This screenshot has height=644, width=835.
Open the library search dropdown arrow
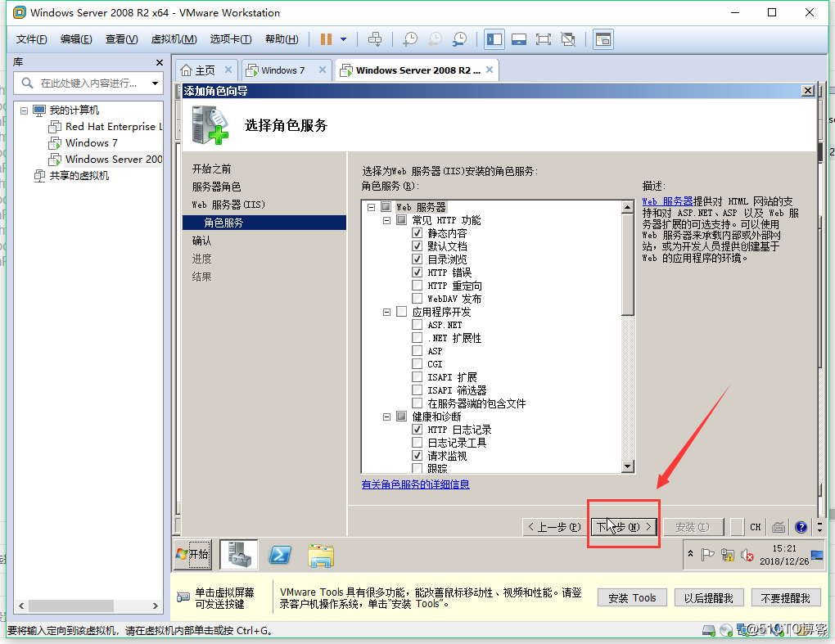[x=155, y=83]
